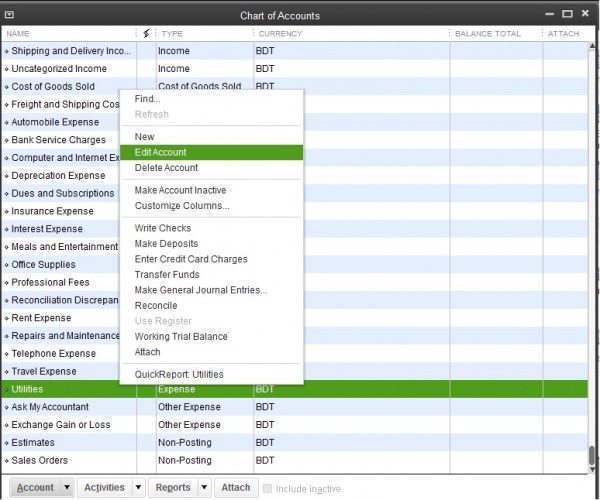The width and height of the screenshot is (600, 500).
Task: Open the Account dropdown arrow
Action: pyautogui.click(x=67, y=488)
